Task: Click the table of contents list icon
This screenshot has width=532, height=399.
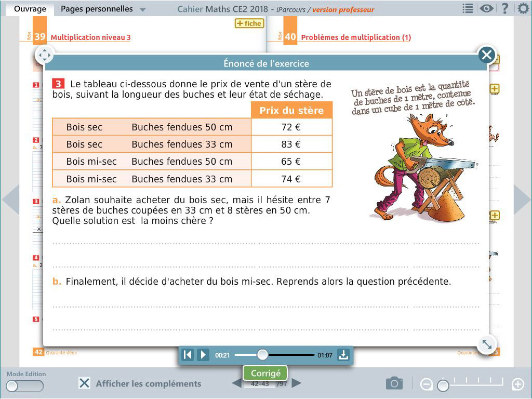Action: pyautogui.click(x=468, y=9)
